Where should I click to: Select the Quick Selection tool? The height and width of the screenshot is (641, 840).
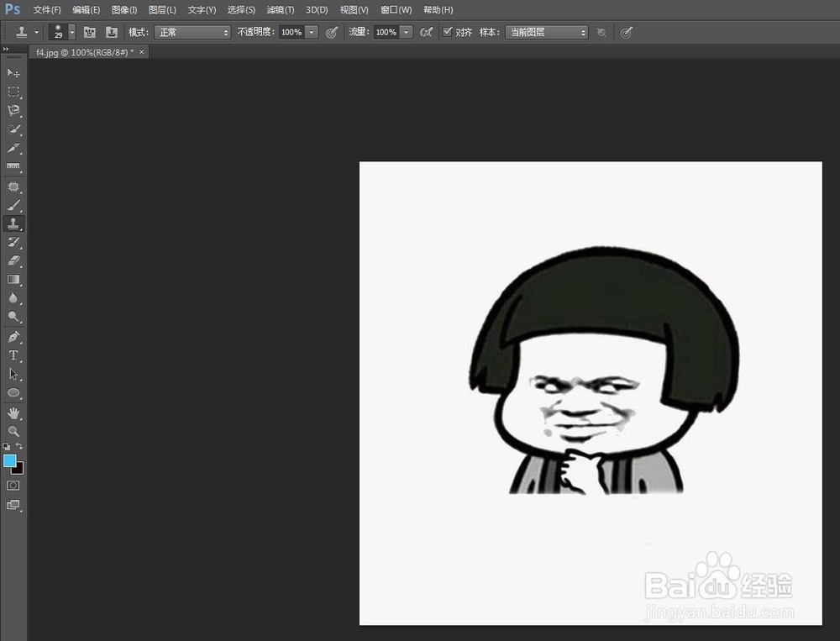13,129
